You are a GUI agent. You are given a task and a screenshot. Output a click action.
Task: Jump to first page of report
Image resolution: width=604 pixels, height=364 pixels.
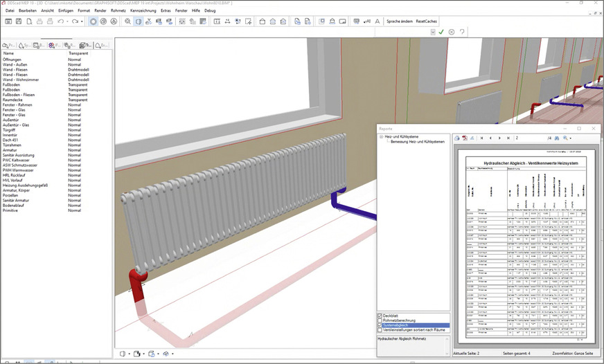481,138
